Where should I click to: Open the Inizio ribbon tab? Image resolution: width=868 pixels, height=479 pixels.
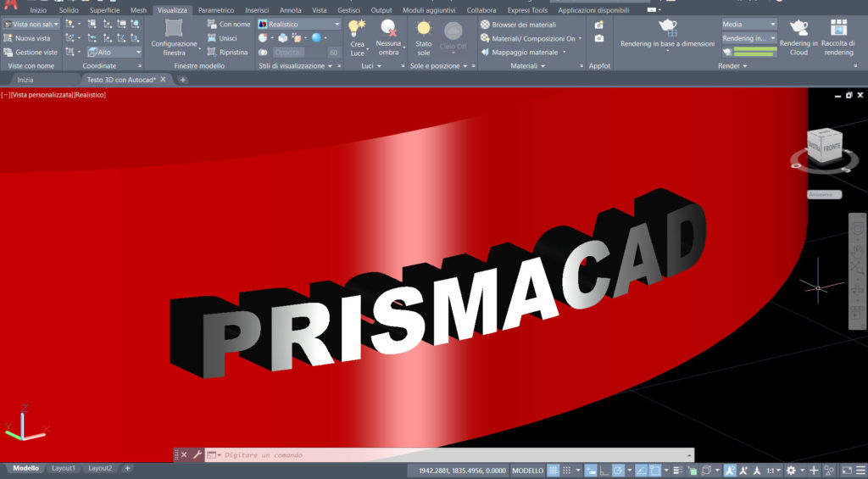coord(38,10)
